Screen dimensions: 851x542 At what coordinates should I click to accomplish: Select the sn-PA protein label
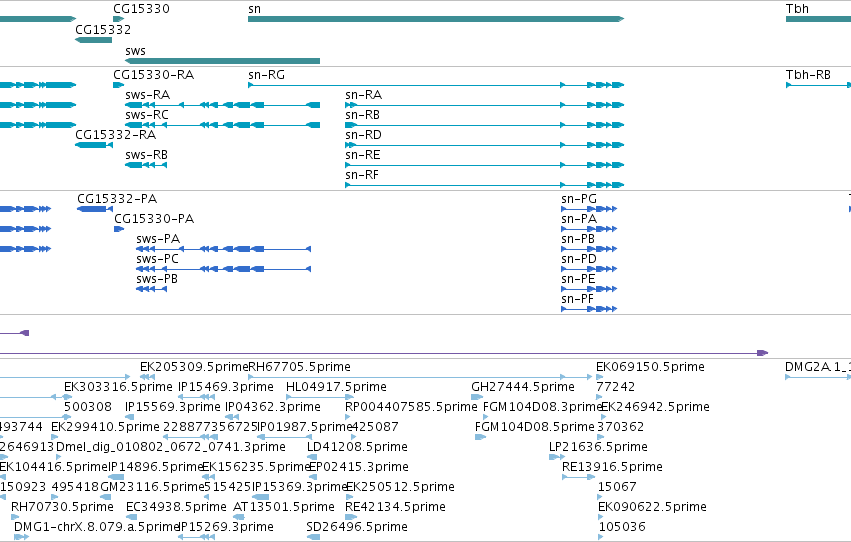tap(579, 219)
